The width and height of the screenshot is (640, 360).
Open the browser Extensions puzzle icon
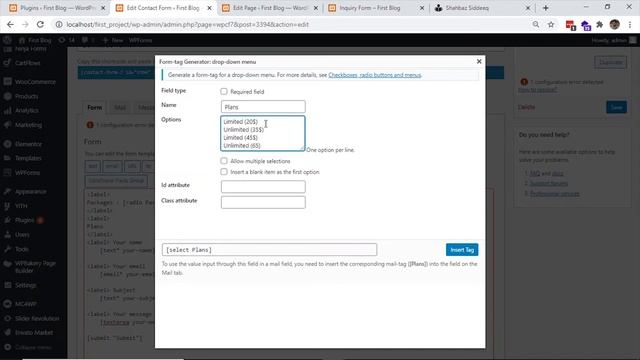point(600,24)
